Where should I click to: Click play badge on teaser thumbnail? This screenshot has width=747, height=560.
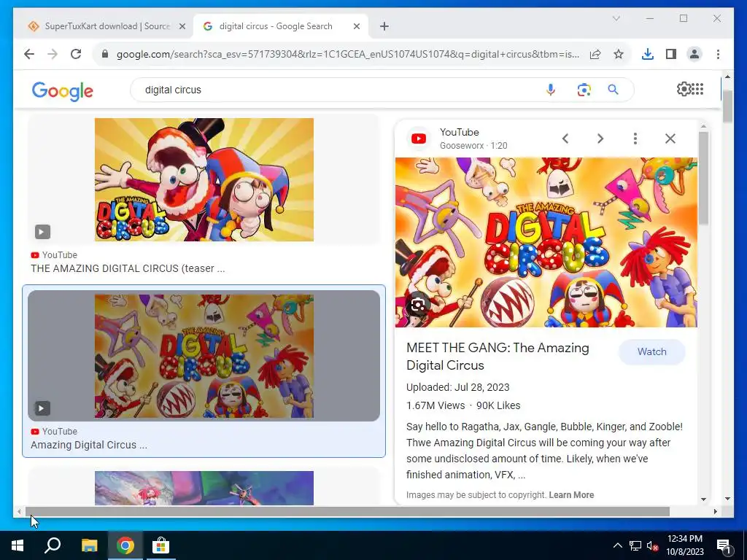point(42,232)
